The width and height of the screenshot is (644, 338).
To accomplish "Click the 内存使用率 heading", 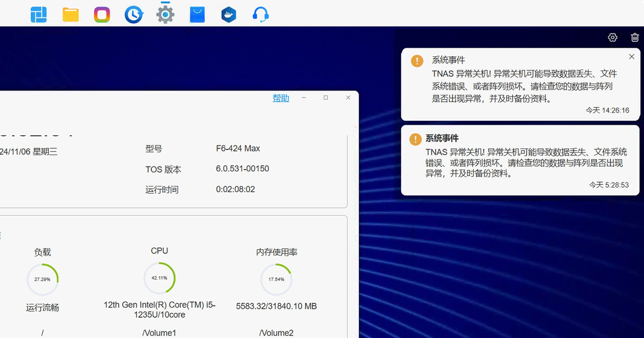I will pos(277,252).
